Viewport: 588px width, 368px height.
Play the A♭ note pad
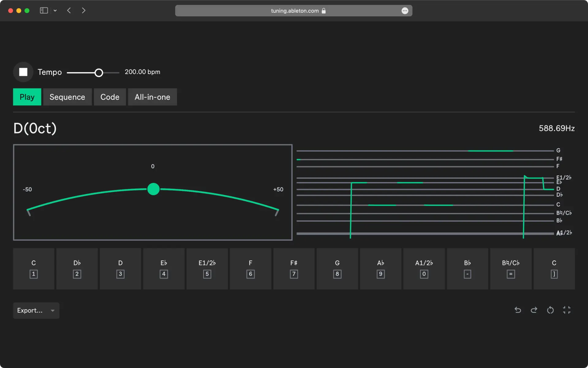tap(381, 269)
